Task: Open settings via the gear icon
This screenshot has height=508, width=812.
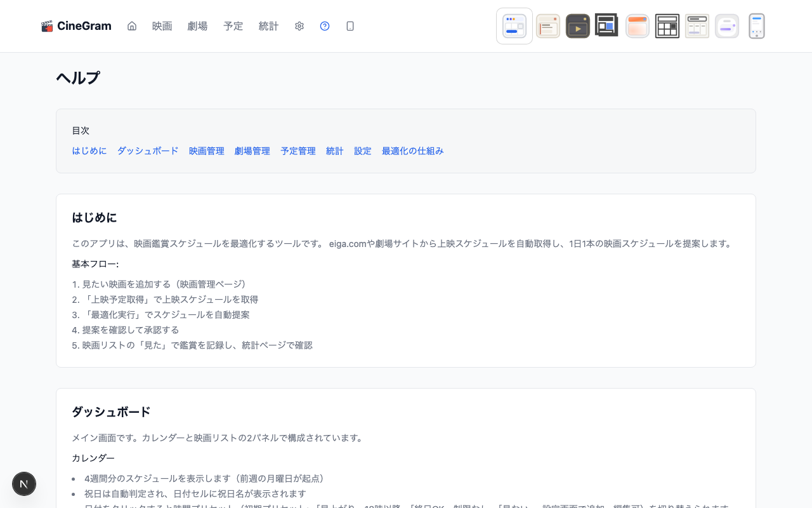Action: (299, 26)
